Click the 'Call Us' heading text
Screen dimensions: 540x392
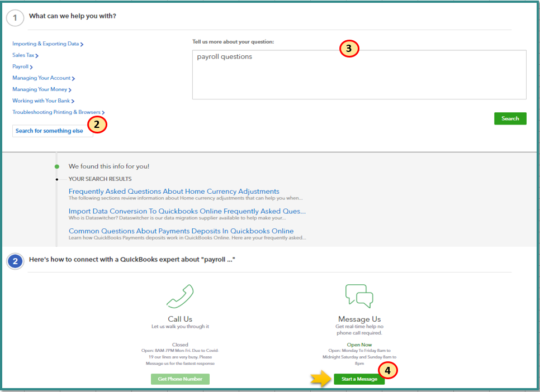(180, 319)
